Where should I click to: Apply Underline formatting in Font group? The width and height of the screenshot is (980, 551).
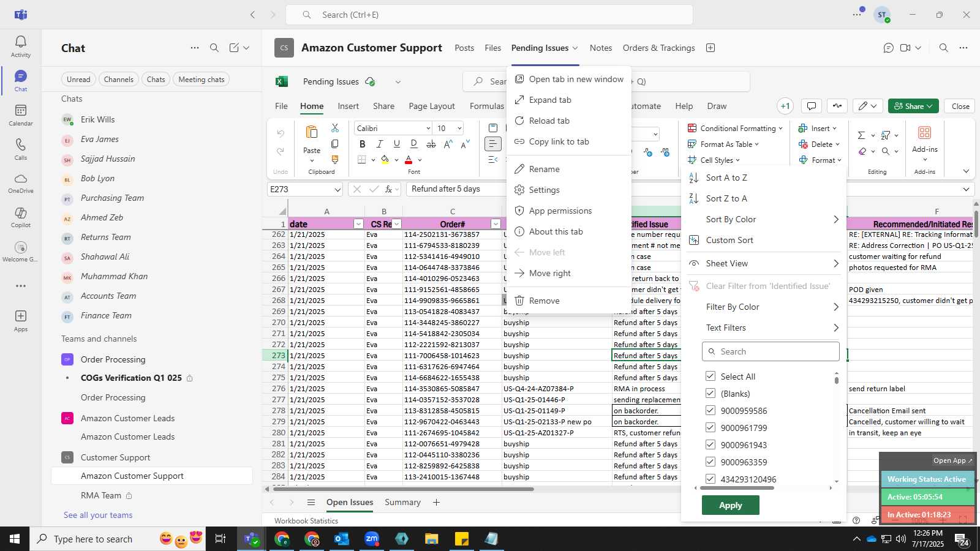396,144
